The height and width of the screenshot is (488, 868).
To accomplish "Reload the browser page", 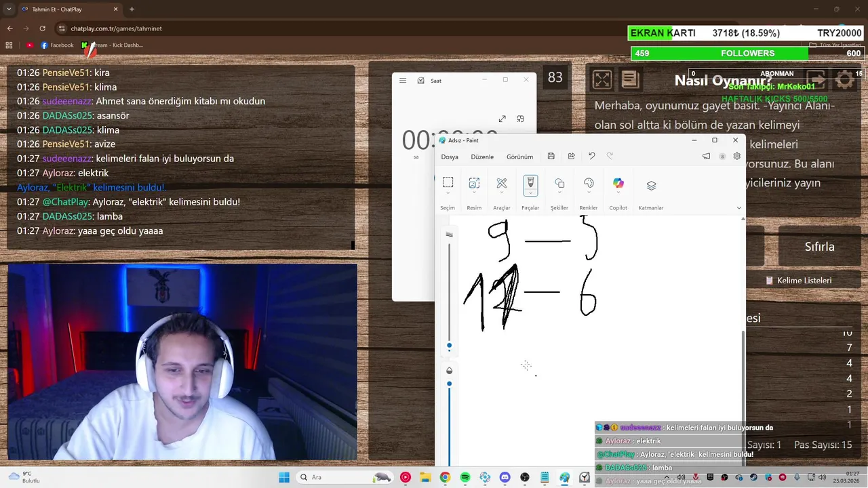I will [x=42, y=28].
